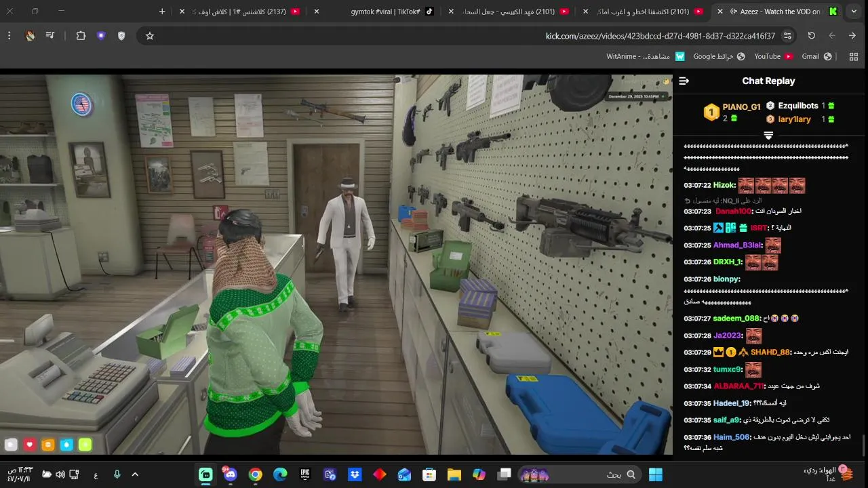Open the tab search dropdown
Viewport: 868px width, 488px height.
(x=854, y=12)
